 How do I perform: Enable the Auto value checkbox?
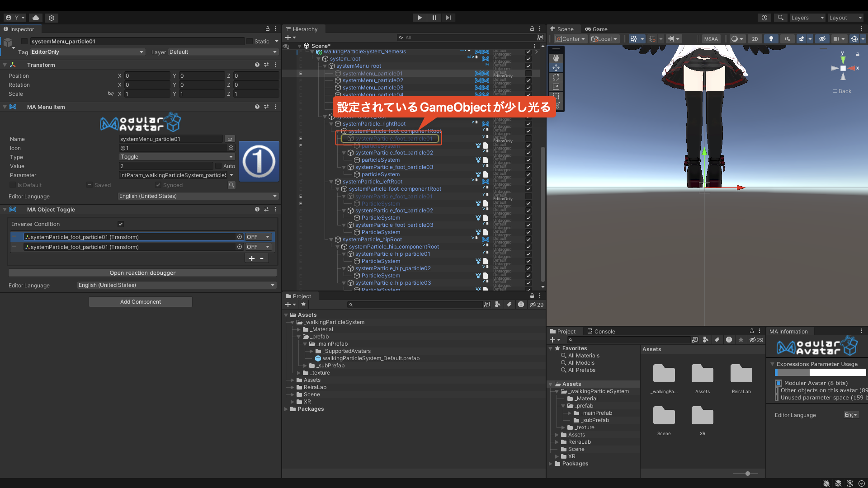coord(218,166)
